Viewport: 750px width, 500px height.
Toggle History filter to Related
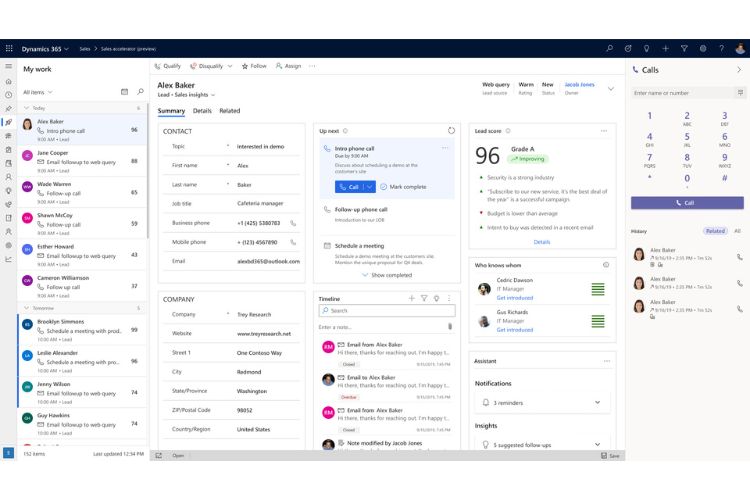pos(715,231)
